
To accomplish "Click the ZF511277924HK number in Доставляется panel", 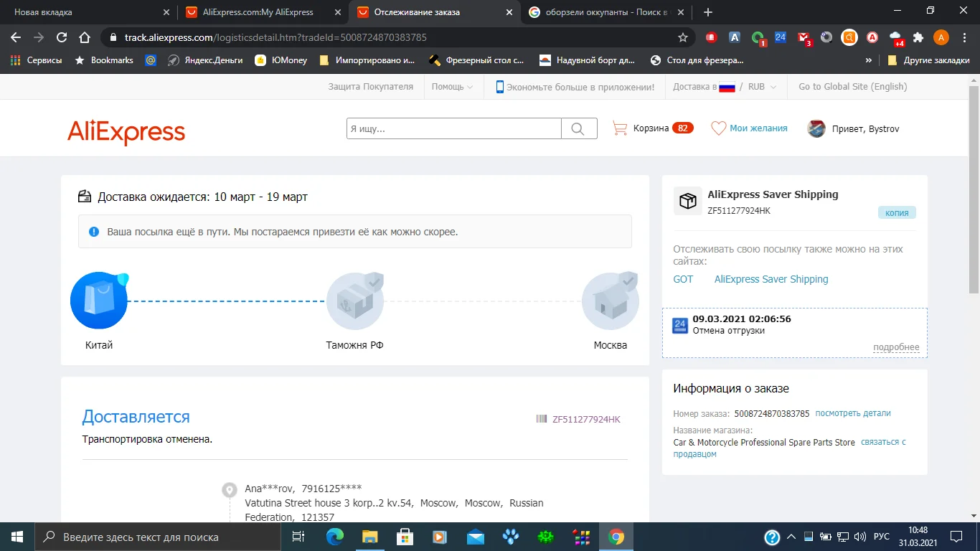I will click(586, 420).
